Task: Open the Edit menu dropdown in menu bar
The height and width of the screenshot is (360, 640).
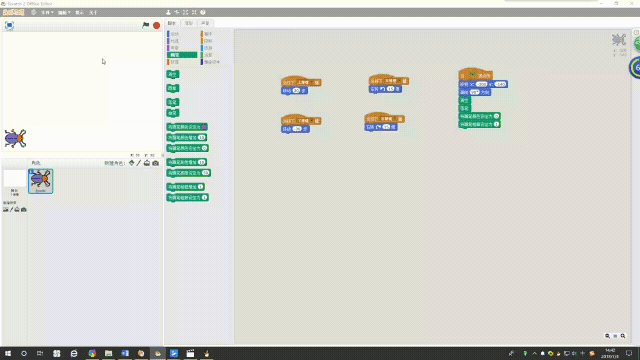Action: click(x=64, y=13)
